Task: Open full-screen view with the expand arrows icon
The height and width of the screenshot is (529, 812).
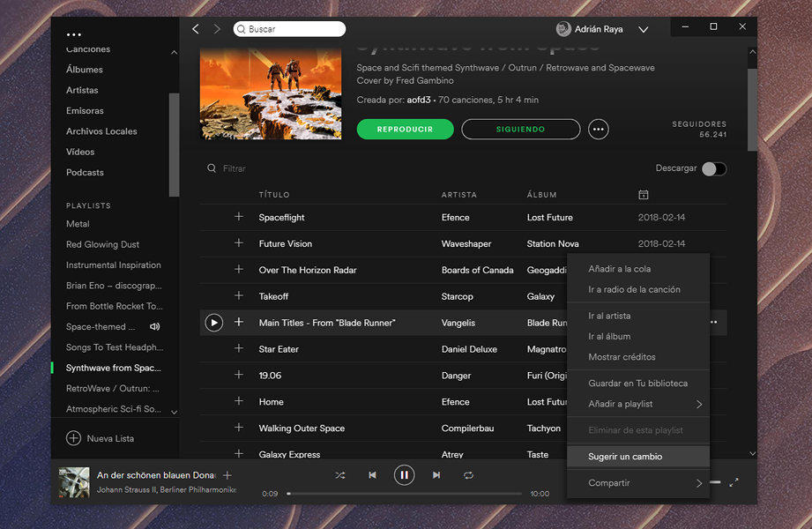Action: pos(734,483)
